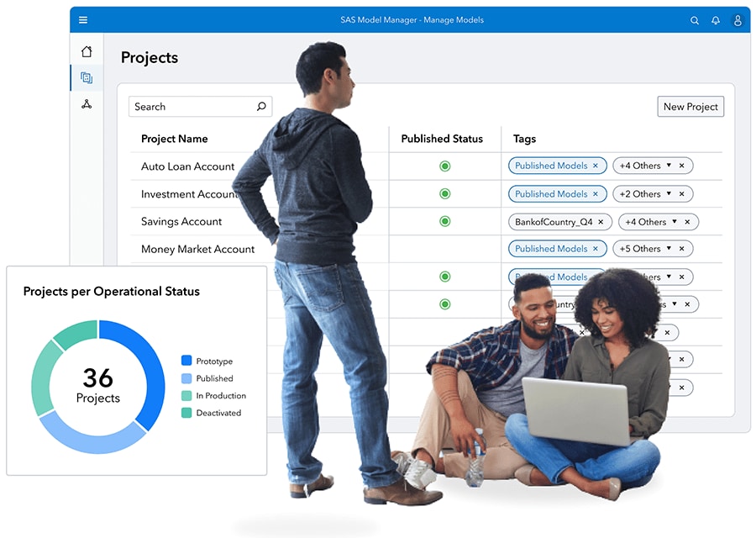Screen dimensions: 756x538
Task: Toggle Savings Account published status indicator
Action: tap(445, 222)
